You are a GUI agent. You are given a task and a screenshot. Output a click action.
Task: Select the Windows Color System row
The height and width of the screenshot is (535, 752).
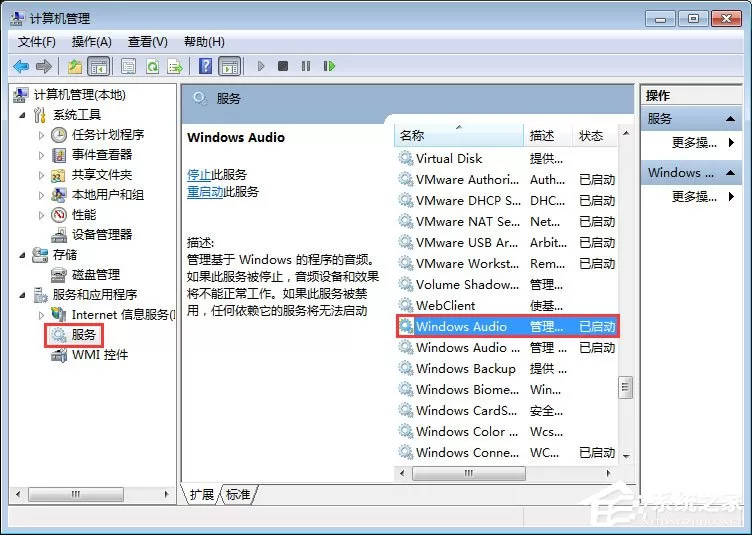[506, 431]
